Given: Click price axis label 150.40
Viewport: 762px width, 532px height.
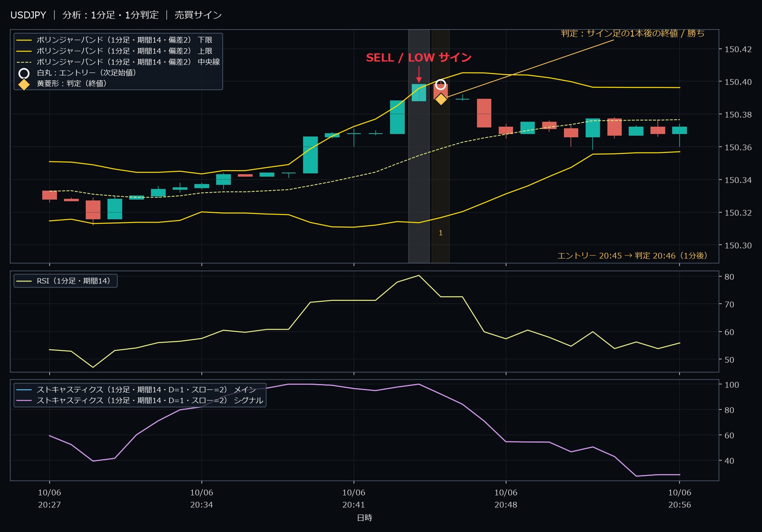Looking at the screenshot, I should [x=738, y=82].
